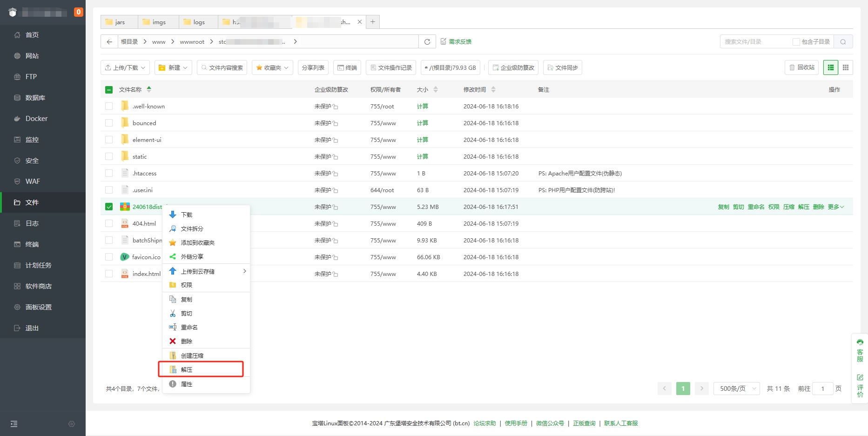This screenshot has height=436, width=868.
Task: Open the 500条/页 page size dropdown
Action: 736,389
